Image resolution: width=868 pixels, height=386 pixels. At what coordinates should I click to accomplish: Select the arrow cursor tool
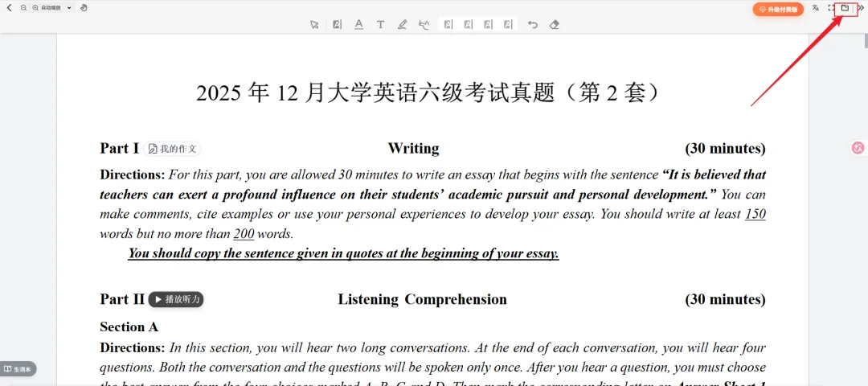(314, 24)
